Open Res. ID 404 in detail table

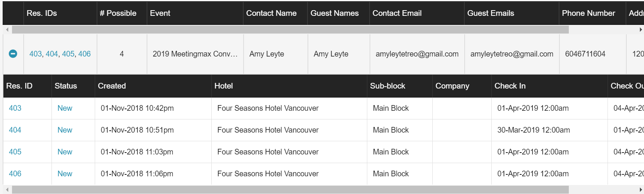tap(15, 130)
